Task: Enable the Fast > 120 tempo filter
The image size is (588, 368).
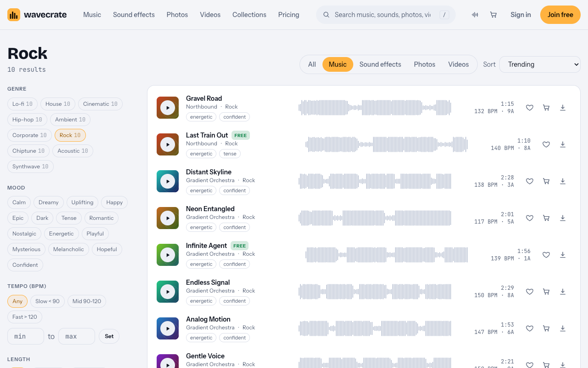Action: point(25,317)
